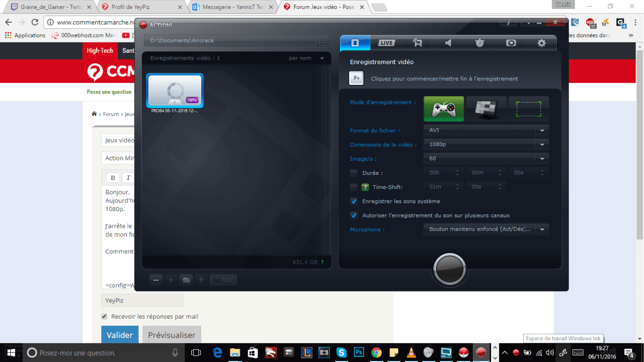The width and height of the screenshot is (644, 362).
Task: Play the selected recording
Action: [x=171, y=280]
